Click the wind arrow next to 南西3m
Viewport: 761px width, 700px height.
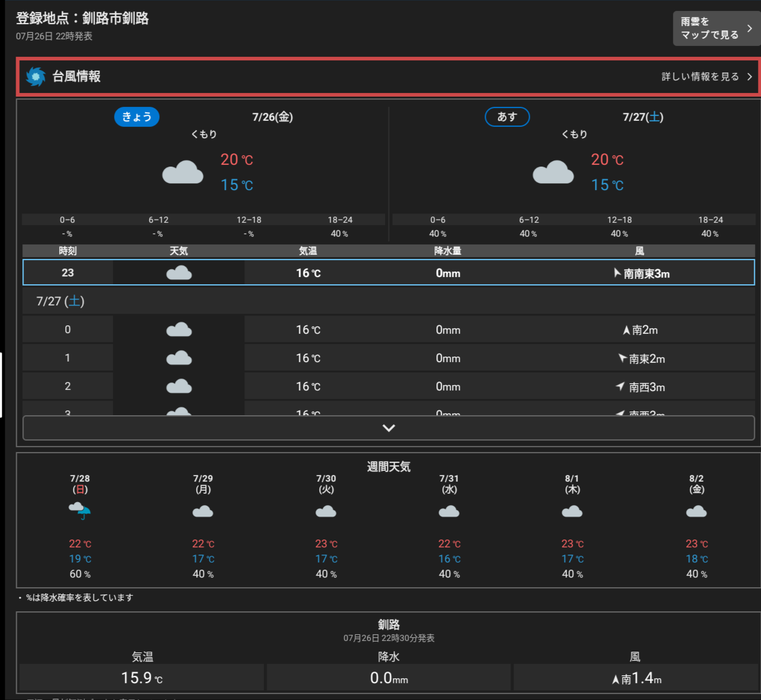[x=620, y=386]
